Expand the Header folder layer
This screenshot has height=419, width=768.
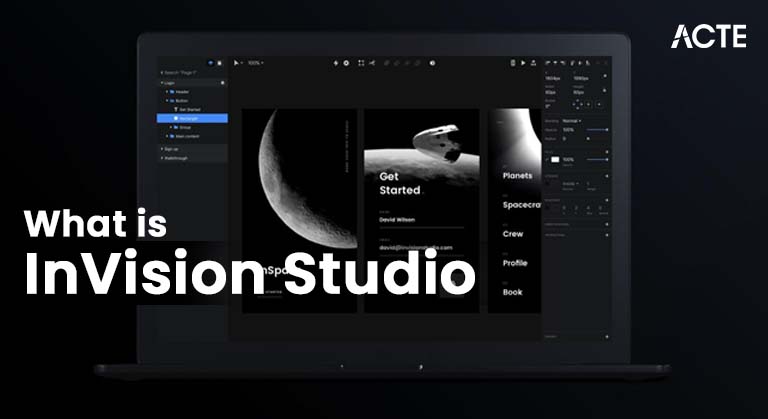point(167,92)
